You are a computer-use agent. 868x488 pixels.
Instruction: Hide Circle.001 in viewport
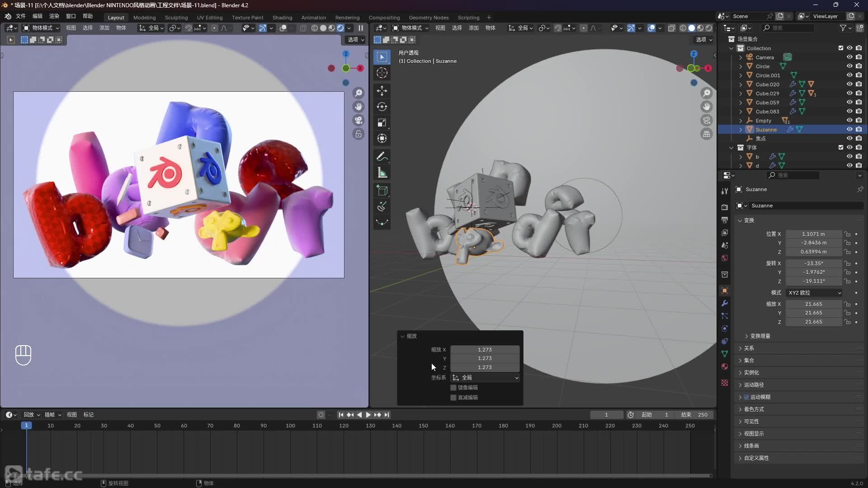849,75
